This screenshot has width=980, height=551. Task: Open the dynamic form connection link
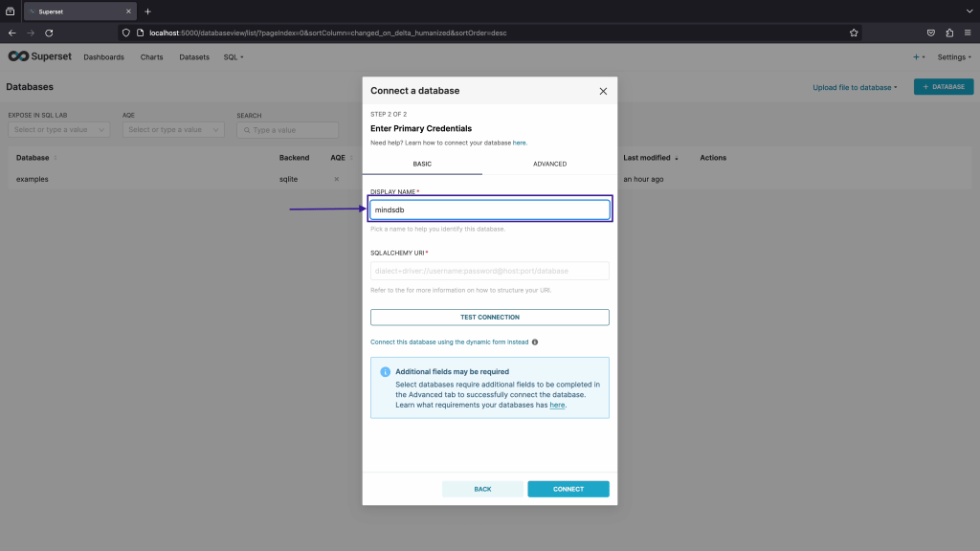tap(449, 342)
